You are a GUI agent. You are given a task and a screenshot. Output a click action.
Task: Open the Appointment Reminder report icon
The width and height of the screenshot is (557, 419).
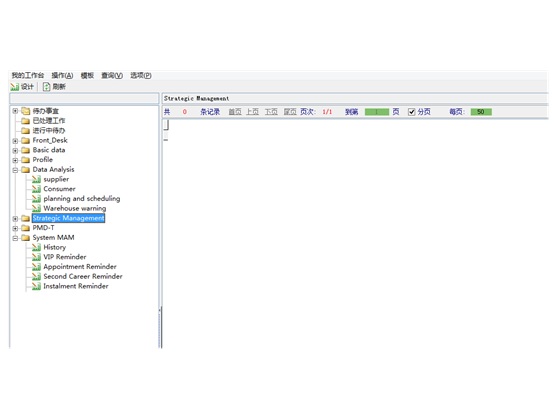(36, 267)
